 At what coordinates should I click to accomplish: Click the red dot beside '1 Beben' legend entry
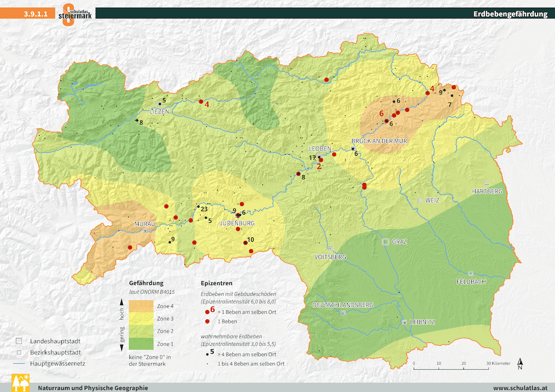(207, 322)
